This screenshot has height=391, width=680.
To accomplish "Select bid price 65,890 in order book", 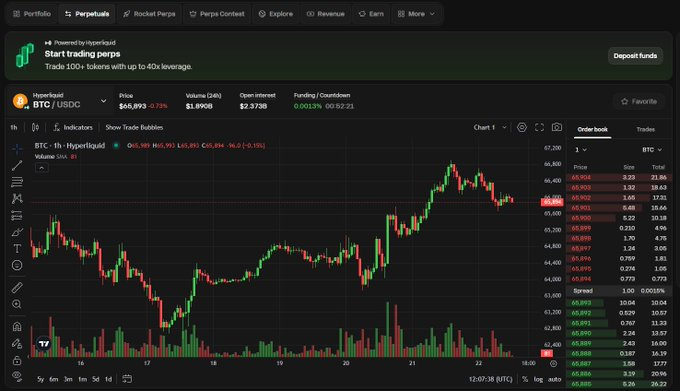I will [581, 333].
